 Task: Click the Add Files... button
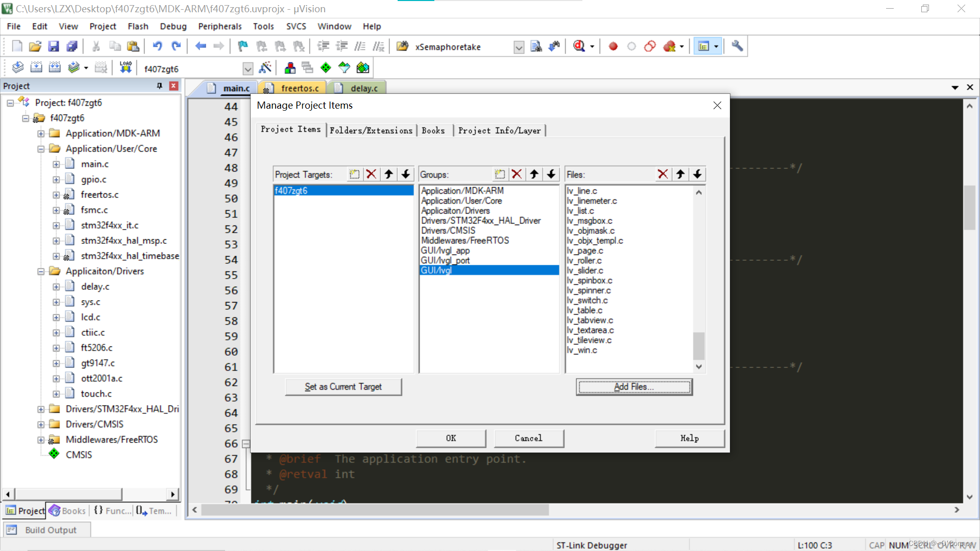coord(634,387)
